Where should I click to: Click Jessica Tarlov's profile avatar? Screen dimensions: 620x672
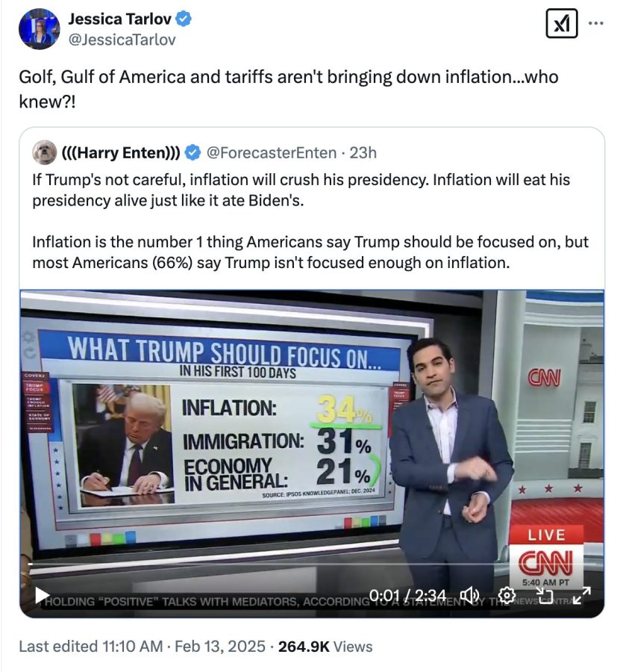coord(39,29)
